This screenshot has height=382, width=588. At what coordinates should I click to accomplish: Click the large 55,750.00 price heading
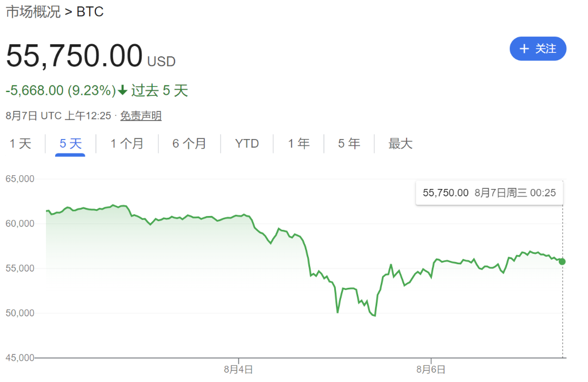[x=74, y=56]
